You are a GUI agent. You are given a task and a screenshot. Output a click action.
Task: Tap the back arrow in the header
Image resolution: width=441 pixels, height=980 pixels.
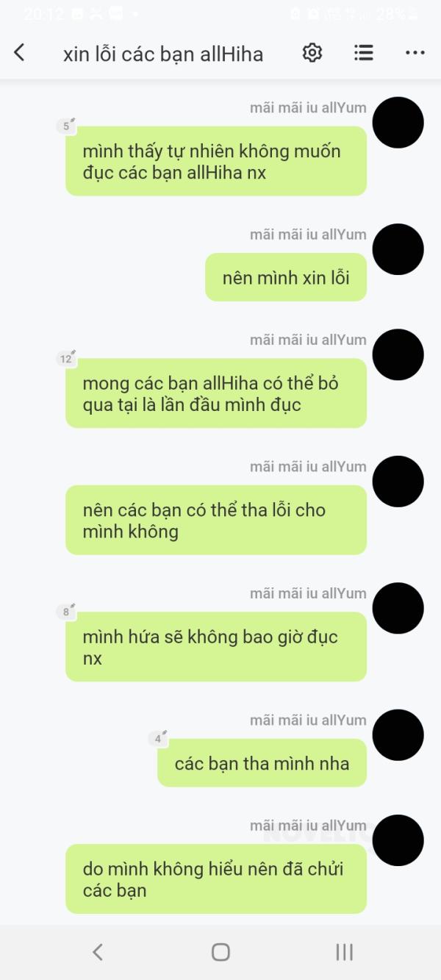(20, 52)
